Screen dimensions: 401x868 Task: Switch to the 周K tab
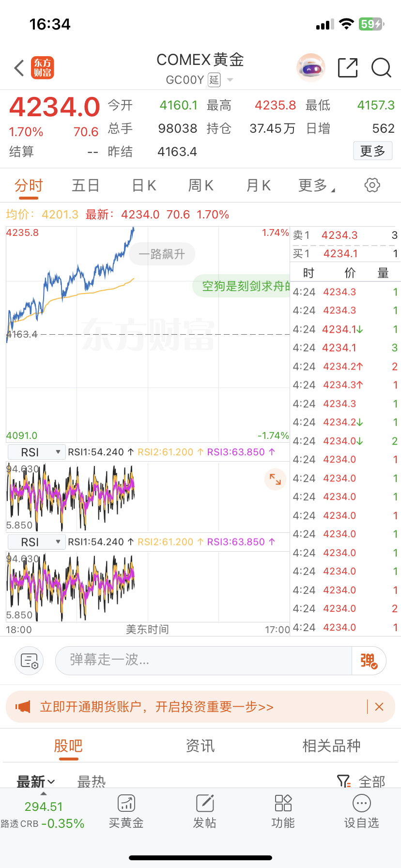200,185
